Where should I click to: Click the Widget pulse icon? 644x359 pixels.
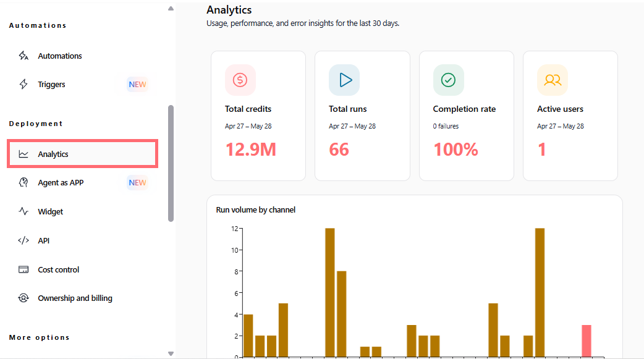(x=23, y=211)
